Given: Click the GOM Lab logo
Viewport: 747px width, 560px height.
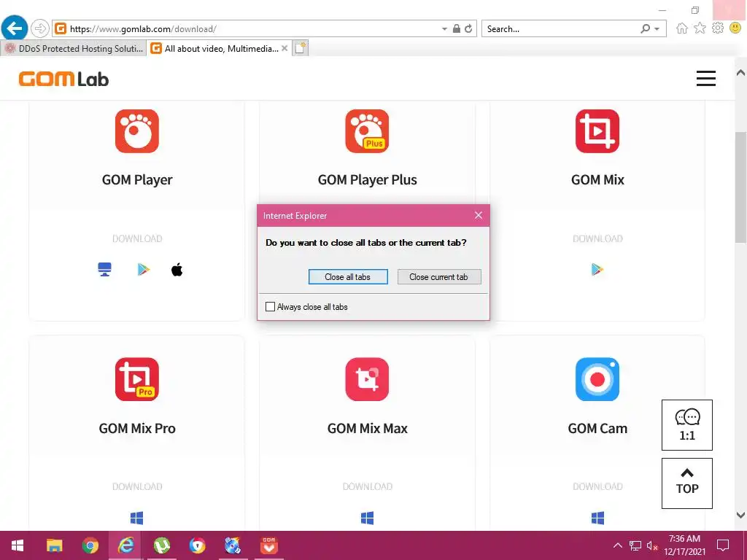Looking at the screenshot, I should point(63,79).
